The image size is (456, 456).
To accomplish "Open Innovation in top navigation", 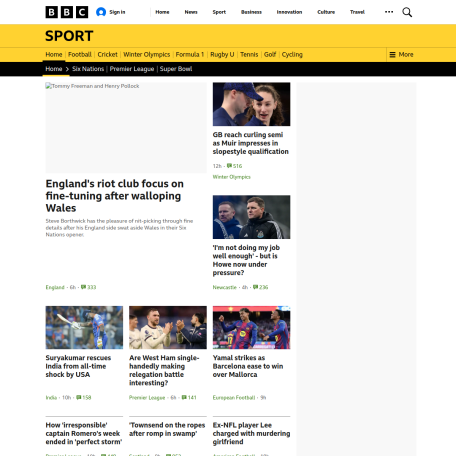I will click(289, 12).
